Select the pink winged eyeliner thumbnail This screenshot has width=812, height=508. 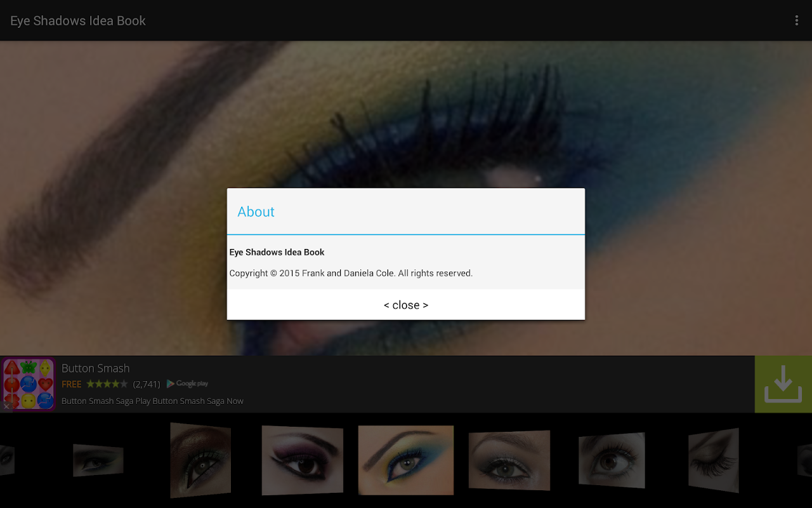pyautogui.click(x=303, y=460)
